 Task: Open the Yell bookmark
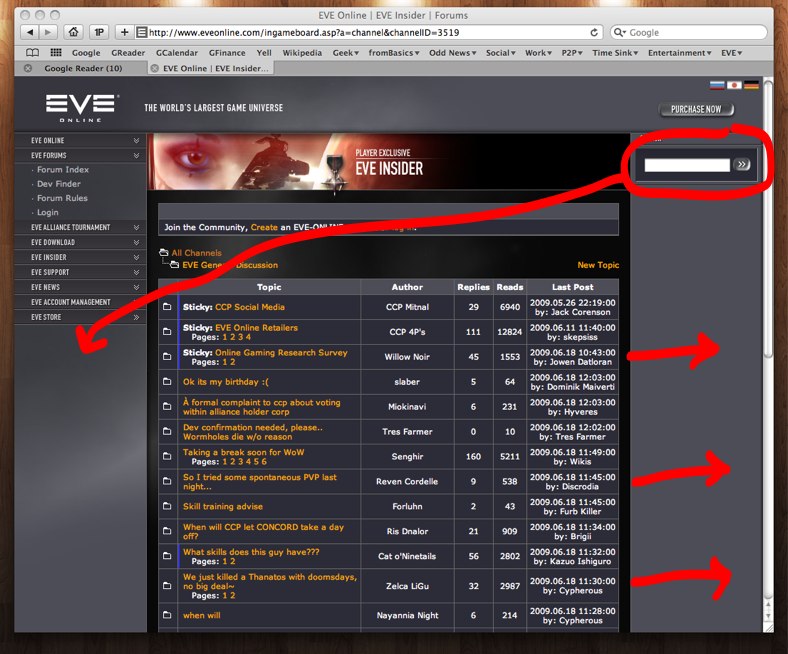pyautogui.click(x=264, y=53)
